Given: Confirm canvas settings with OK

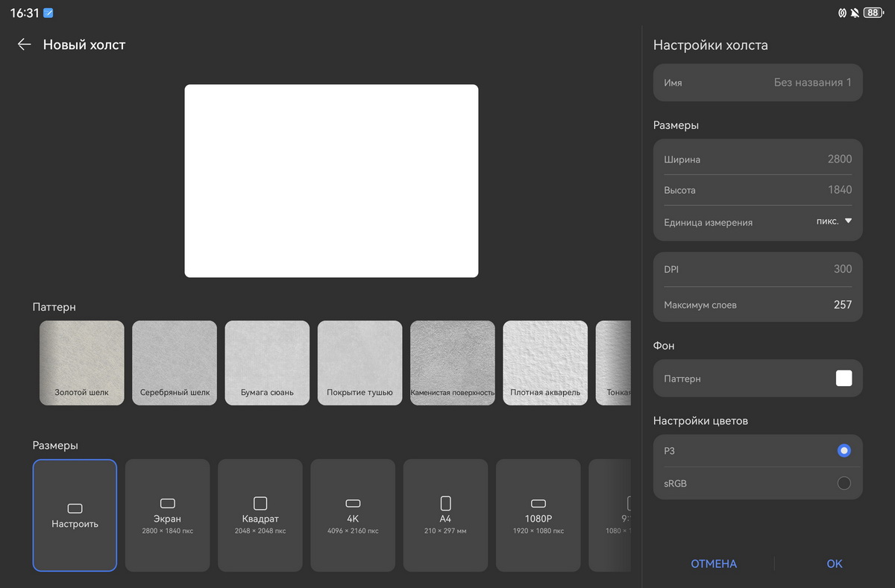Looking at the screenshot, I should click(x=834, y=564).
